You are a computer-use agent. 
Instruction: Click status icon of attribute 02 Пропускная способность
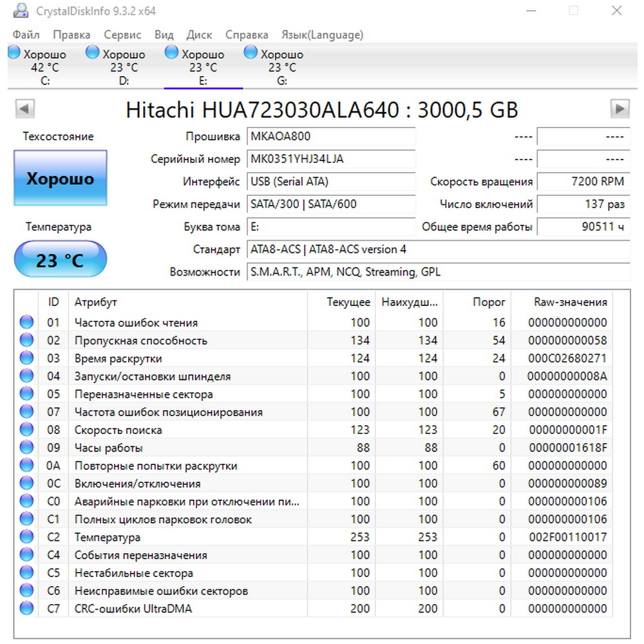[x=26, y=340]
